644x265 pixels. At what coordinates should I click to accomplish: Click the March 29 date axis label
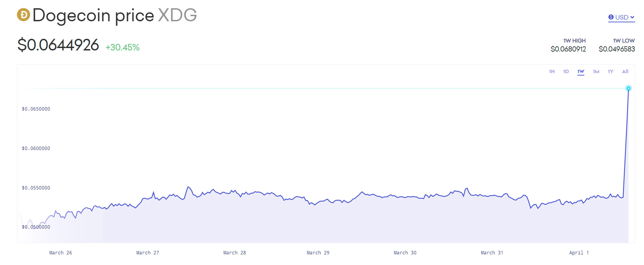click(x=318, y=253)
